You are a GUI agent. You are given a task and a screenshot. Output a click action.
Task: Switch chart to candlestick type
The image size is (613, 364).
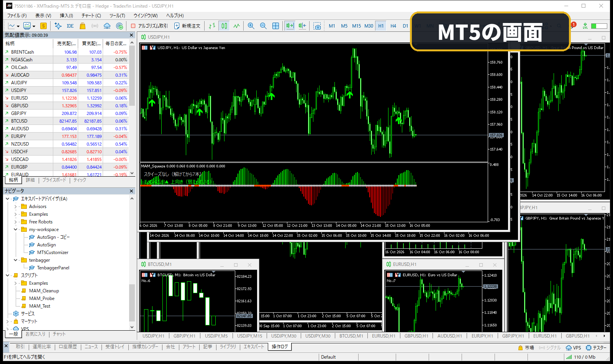coord(224,26)
